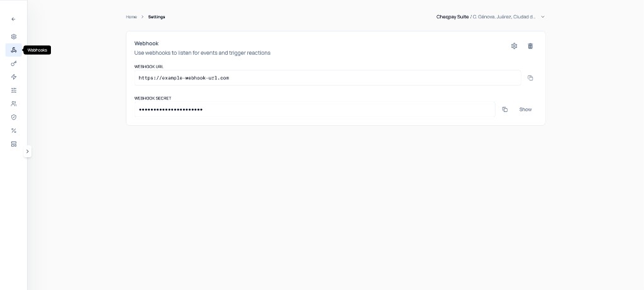
Task: Select the Webhooks sidebar icon
Action: [x=14, y=50]
